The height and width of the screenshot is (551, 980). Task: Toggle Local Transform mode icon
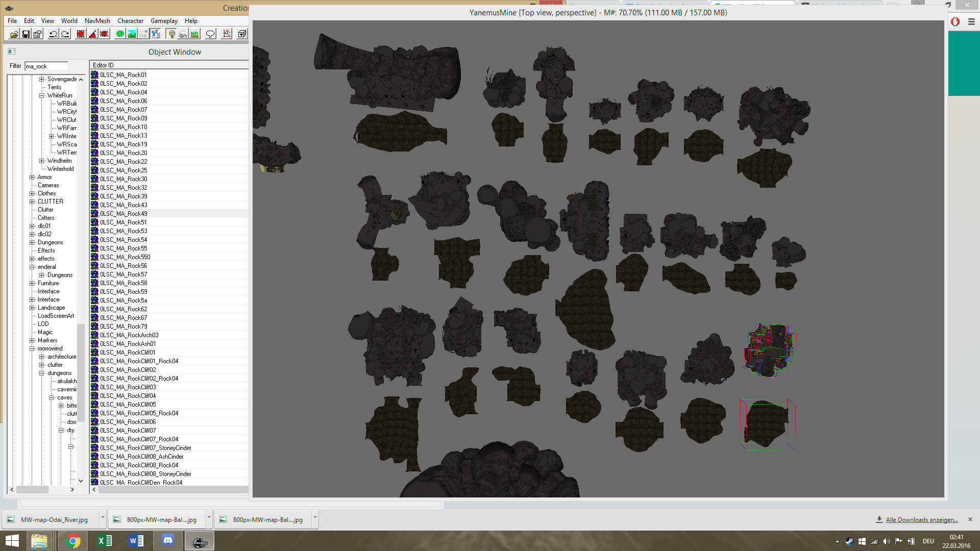click(105, 34)
